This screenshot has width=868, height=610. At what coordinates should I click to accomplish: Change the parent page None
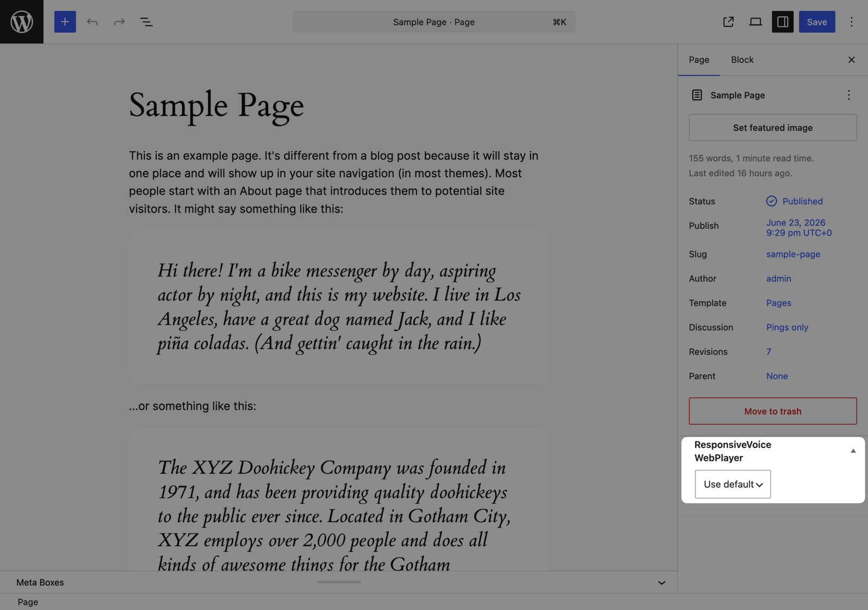coord(777,376)
